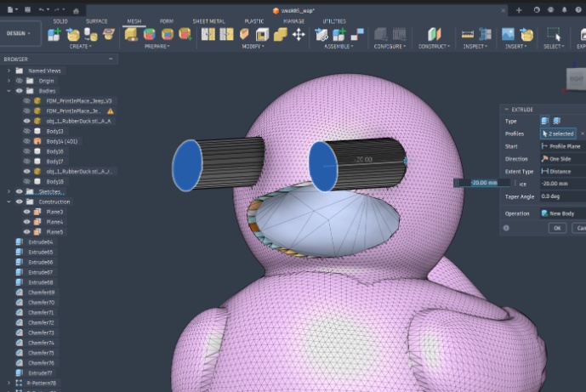The width and height of the screenshot is (586, 392).
Task: Click the Offset Plane icon in Construct
Action: tap(434, 34)
